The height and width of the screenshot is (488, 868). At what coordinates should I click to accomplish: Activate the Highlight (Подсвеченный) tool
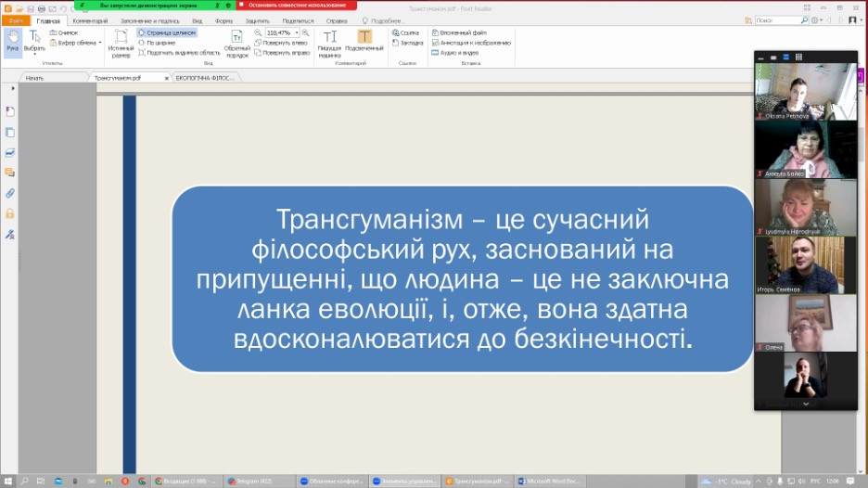[364, 43]
